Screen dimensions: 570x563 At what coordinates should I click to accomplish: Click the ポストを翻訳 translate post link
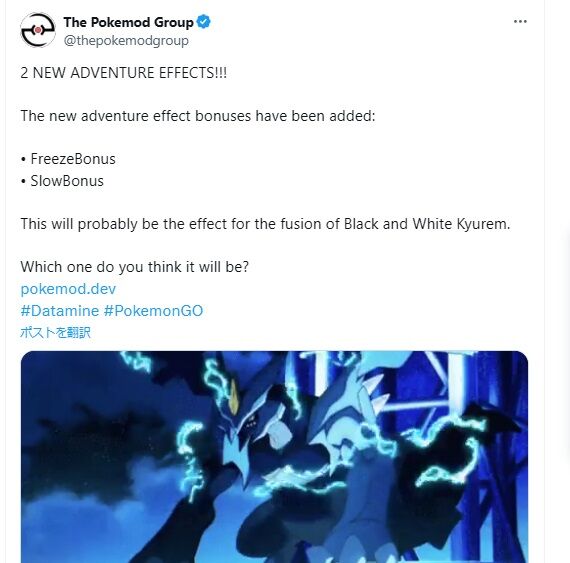[x=55, y=332]
